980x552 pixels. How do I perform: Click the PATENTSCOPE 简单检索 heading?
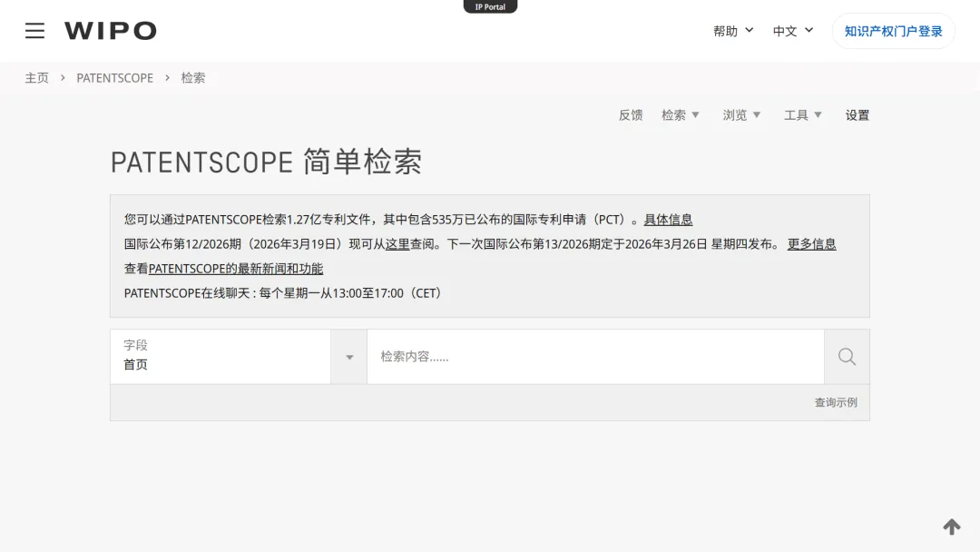[x=266, y=162]
